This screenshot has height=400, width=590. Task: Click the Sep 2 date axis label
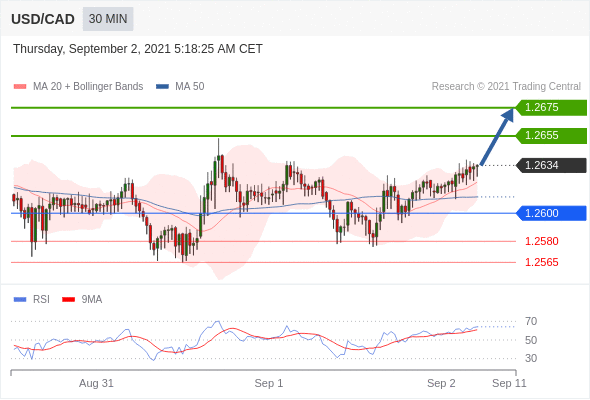pyautogui.click(x=441, y=383)
